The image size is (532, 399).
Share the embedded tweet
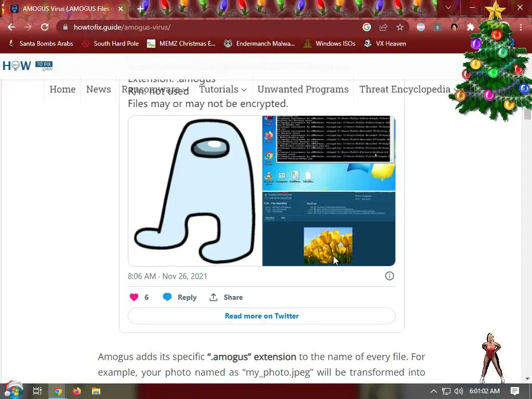coord(226,297)
